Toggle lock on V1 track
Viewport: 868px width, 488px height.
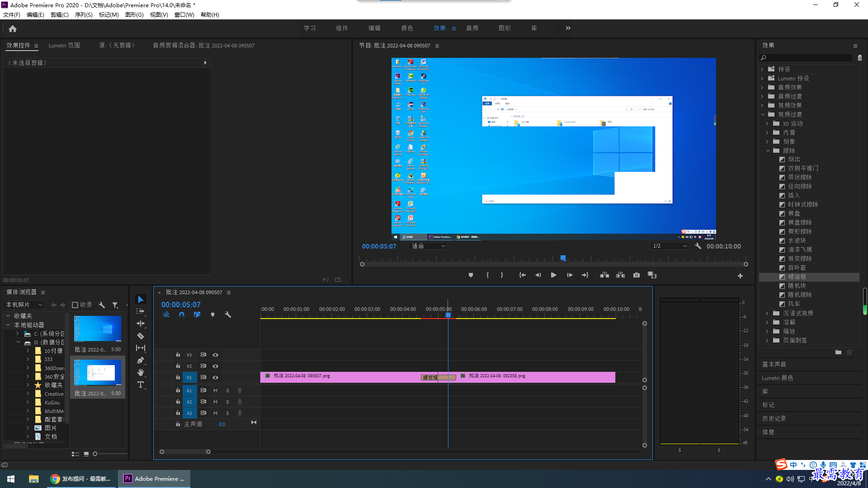[178, 377]
